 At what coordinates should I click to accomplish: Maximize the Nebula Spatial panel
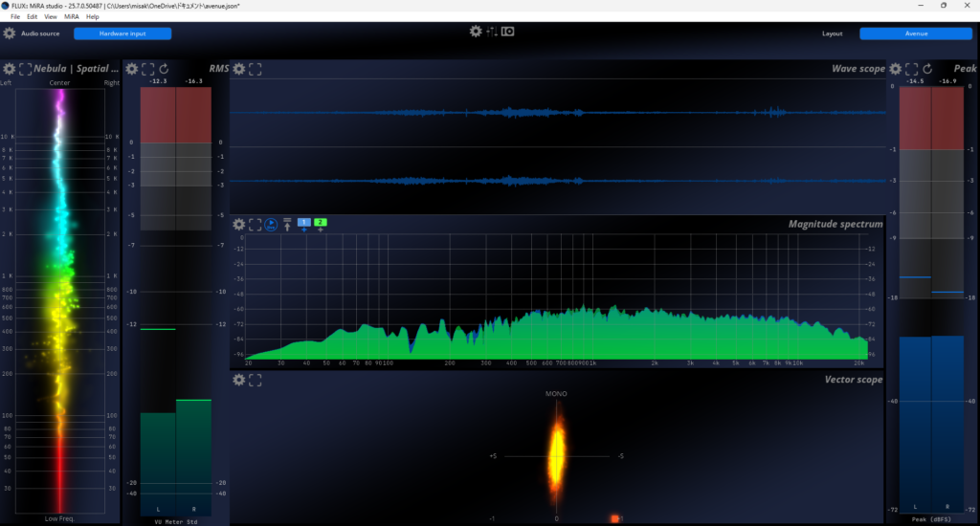click(24, 69)
